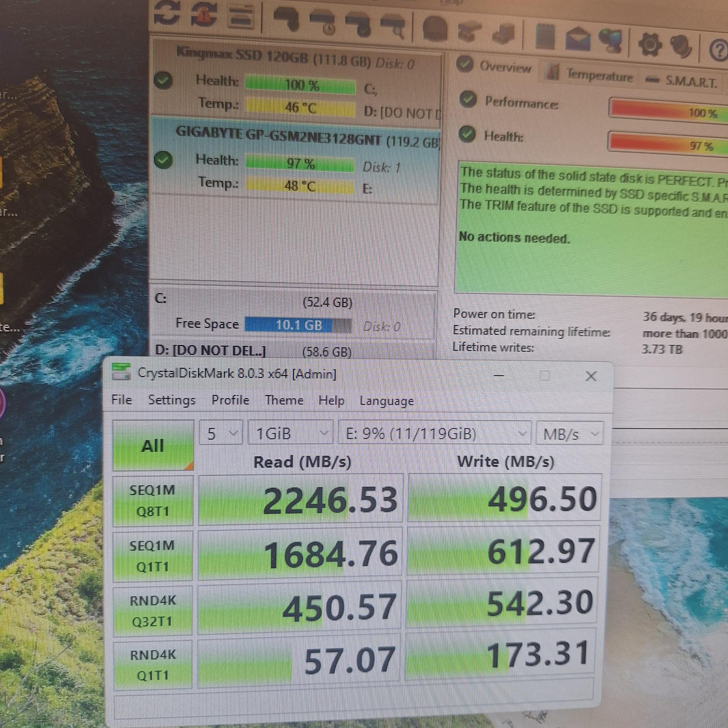Click the disk with clock toolbar icon
The image size is (728, 728).
click(323, 21)
